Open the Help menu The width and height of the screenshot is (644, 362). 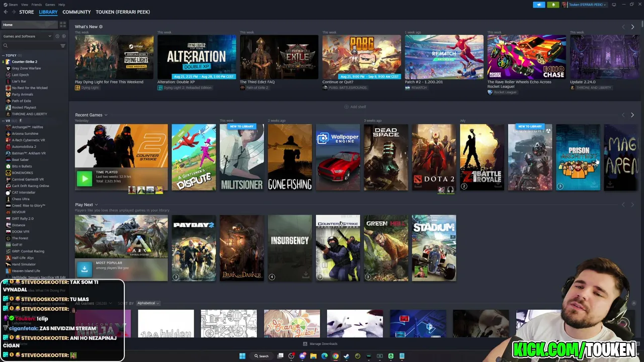62,5
